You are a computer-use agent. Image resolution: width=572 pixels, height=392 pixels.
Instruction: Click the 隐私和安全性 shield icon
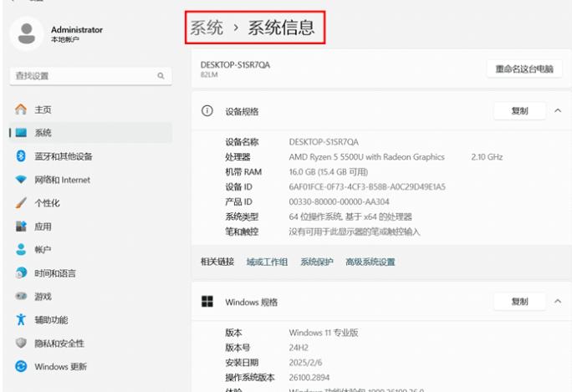click(21, 343)
